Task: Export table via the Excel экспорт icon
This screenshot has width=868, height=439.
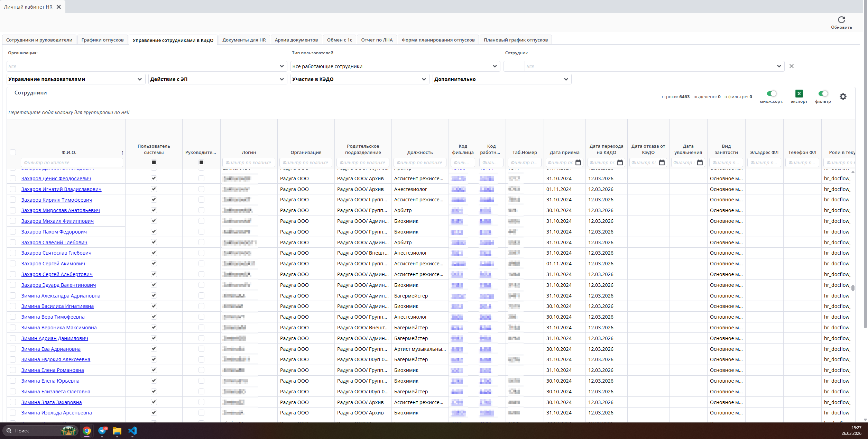Action: tap(799, 93)
